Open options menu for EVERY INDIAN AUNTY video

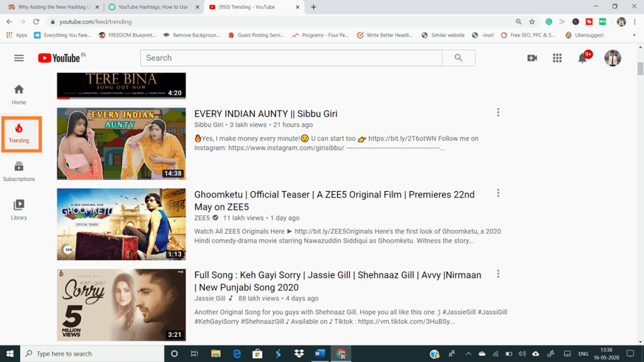click(498, 112)
